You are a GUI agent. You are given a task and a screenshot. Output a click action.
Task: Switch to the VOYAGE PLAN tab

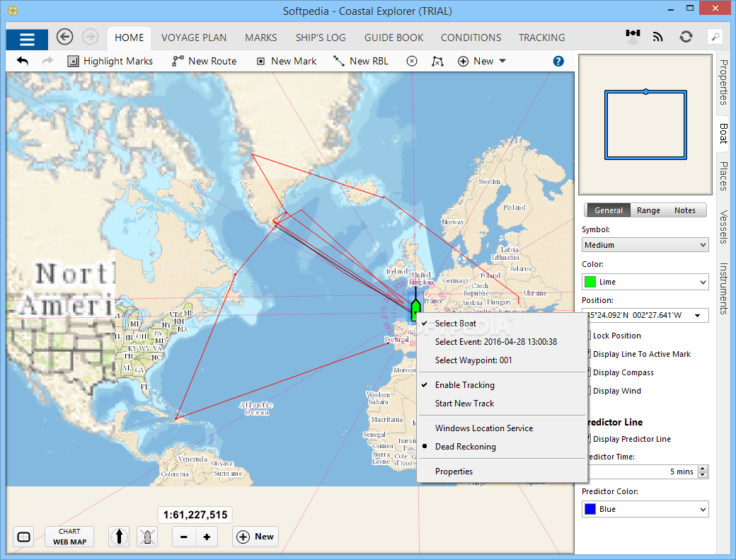click(194, 38)
